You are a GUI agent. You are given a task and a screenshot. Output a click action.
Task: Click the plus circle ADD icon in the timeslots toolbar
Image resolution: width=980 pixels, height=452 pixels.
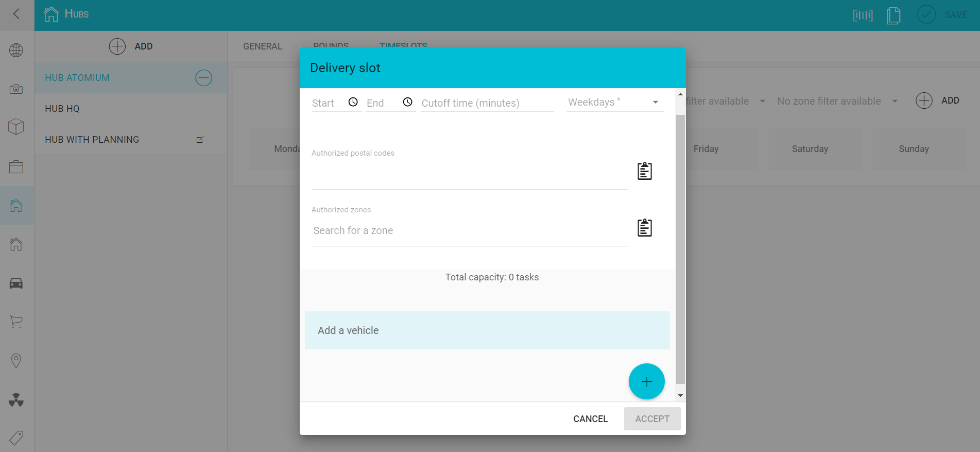[x=924, y=101]
